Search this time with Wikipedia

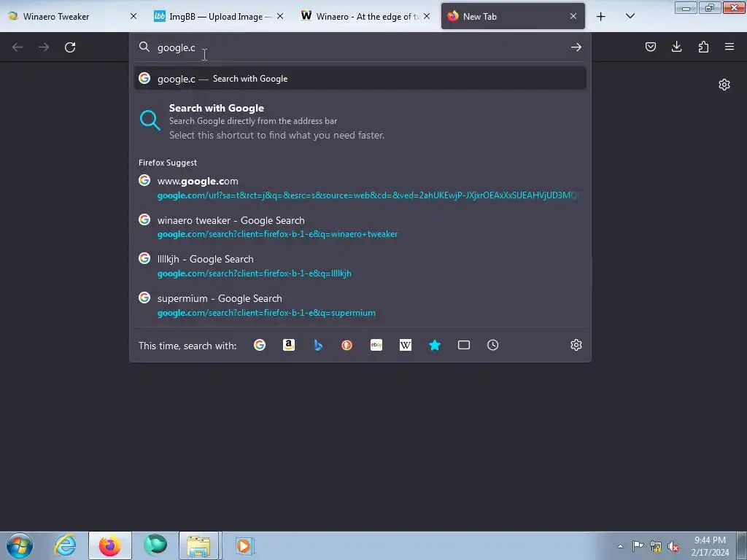(x=406, y=345)
